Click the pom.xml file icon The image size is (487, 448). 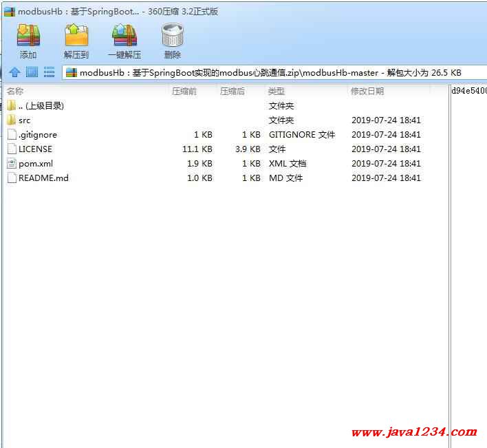12,163
